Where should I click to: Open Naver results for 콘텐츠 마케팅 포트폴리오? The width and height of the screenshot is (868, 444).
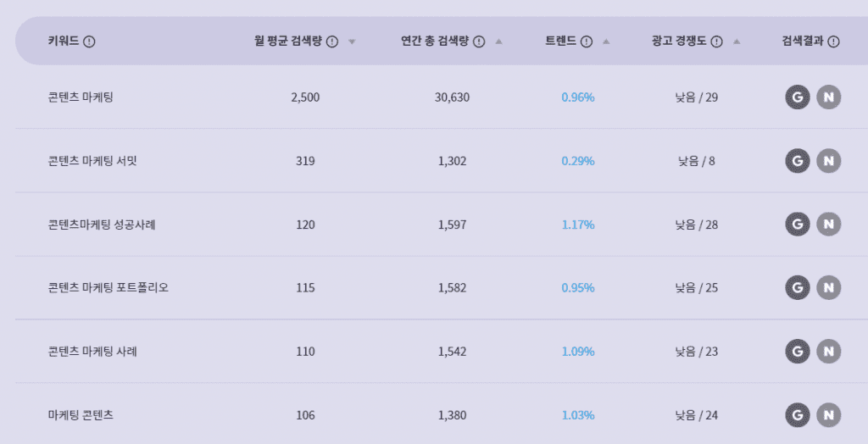coord(828,288)
